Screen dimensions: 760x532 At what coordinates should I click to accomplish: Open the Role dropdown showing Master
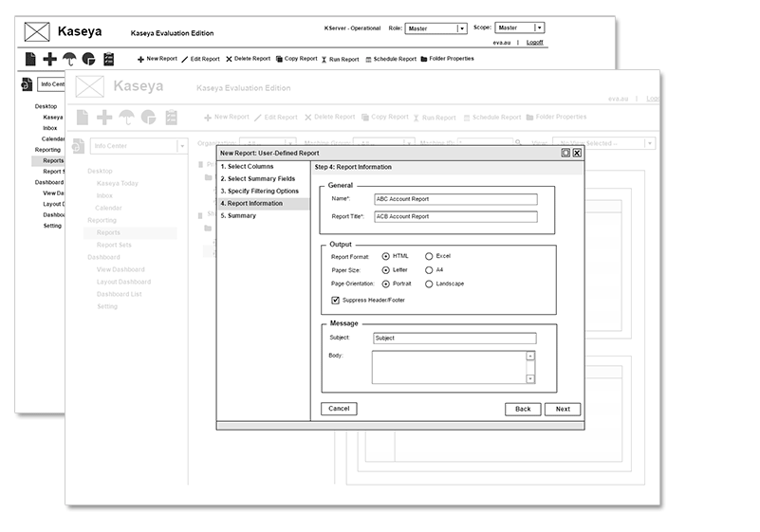436,28
